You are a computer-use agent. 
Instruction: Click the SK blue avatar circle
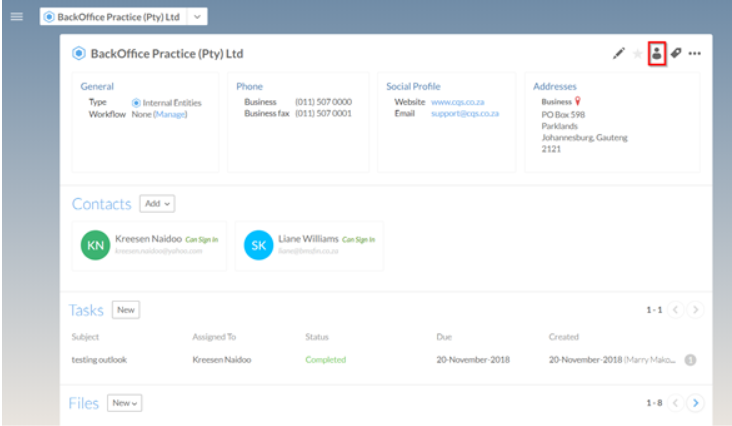click(x=258, y=245)
